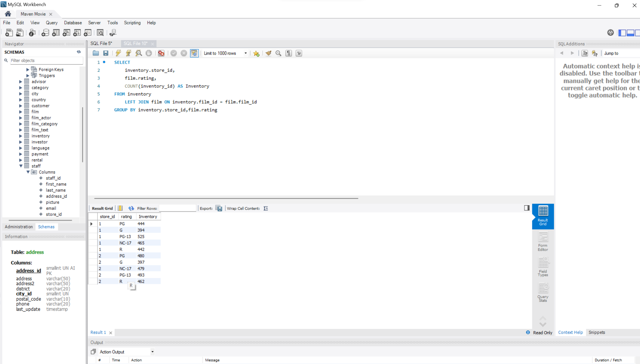The image size is (640, 364).
Task: Switch to the Administration sidebar view
Action: point(18,226)
